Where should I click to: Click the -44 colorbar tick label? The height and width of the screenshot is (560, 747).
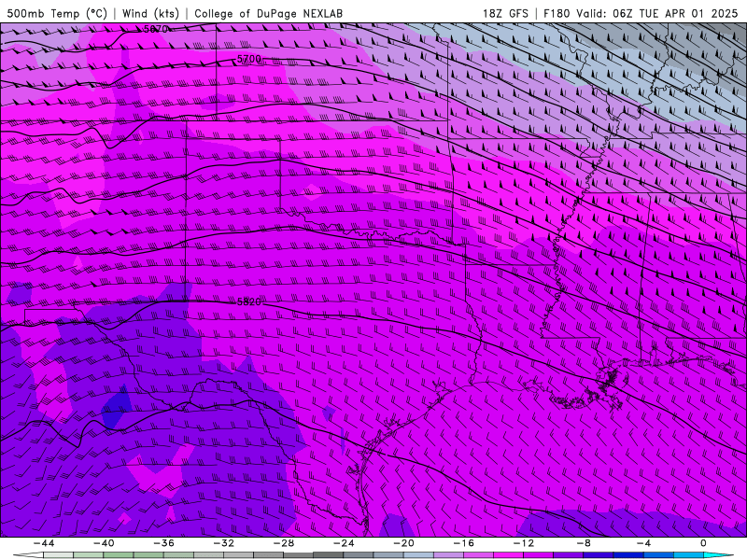click(x=44, y=543)
